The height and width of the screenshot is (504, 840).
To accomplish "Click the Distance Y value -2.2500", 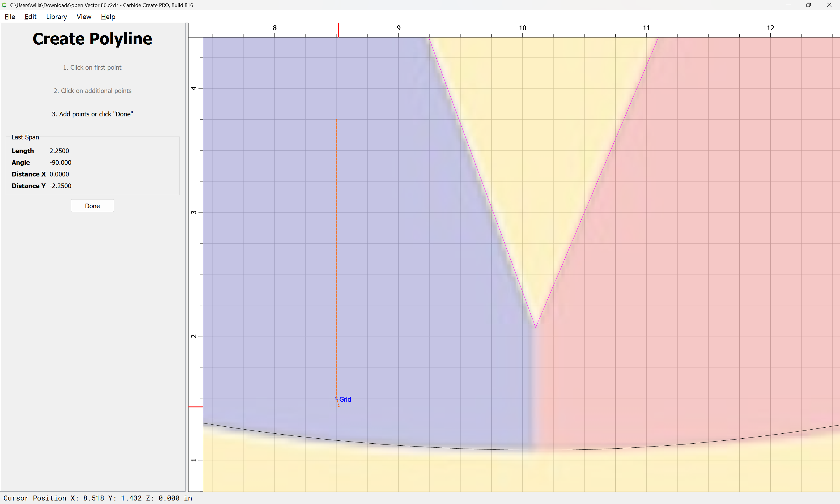I will [x=60, y=186].
